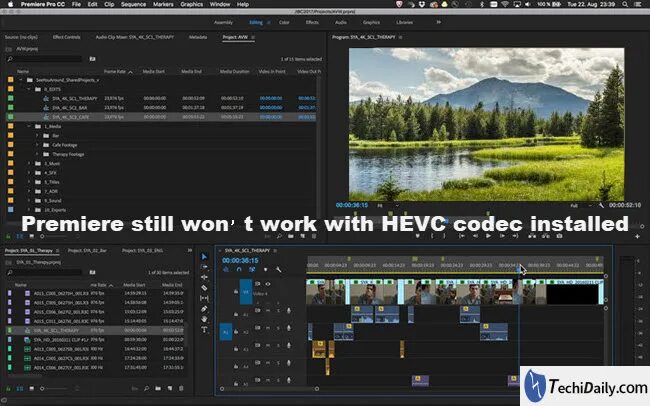This screenshot has height=406, width=650.
Task: Select the Hand tool
Action: point(204,319)
